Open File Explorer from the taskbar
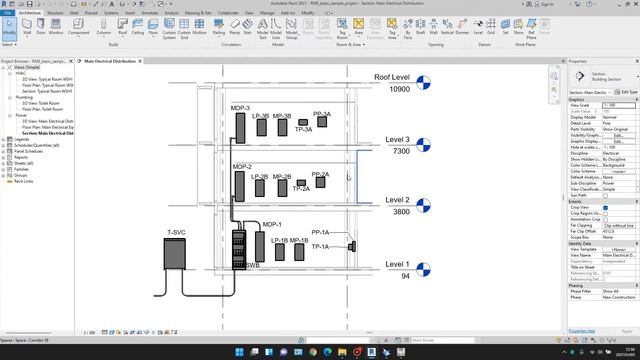The width and height of the screenshot is (640, 360). pos(342,352)
